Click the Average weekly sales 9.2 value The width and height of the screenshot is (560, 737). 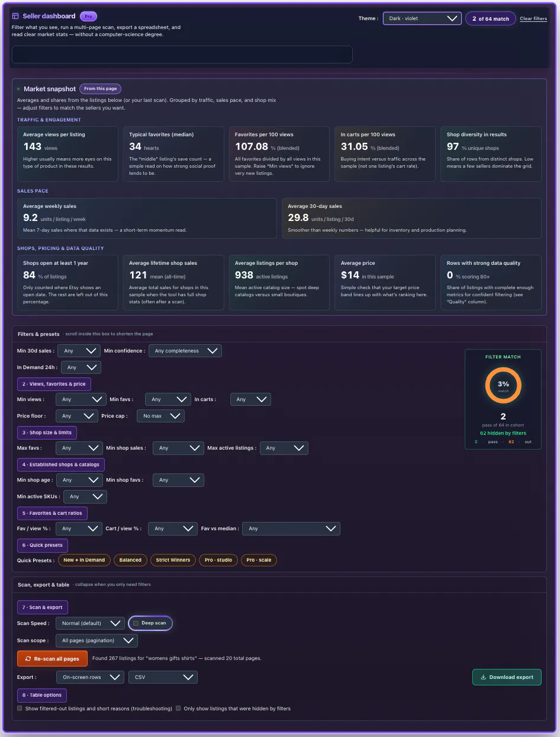point(30,217)
